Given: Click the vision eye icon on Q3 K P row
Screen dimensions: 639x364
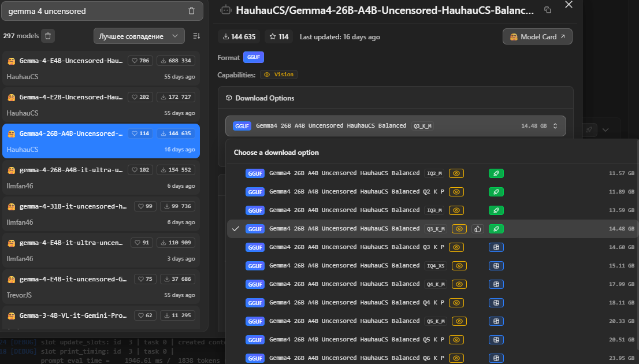Looking at the screenshot, I should coord(456,247).
